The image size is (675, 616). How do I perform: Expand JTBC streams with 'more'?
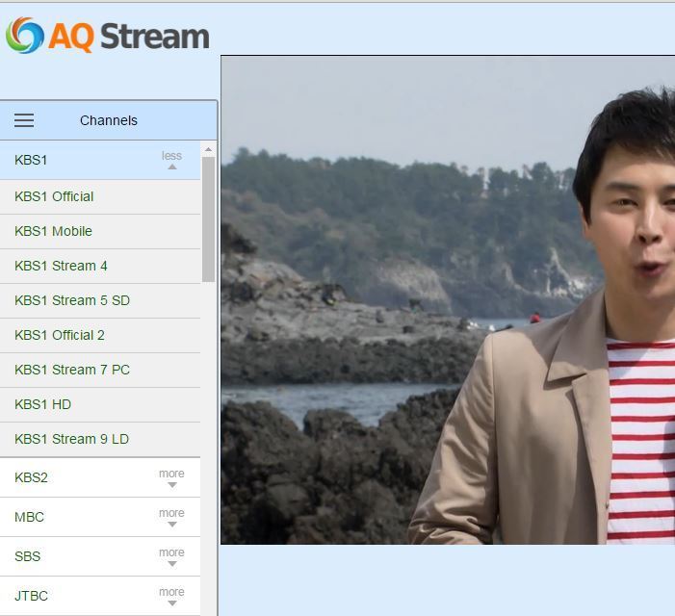(171, 596)
